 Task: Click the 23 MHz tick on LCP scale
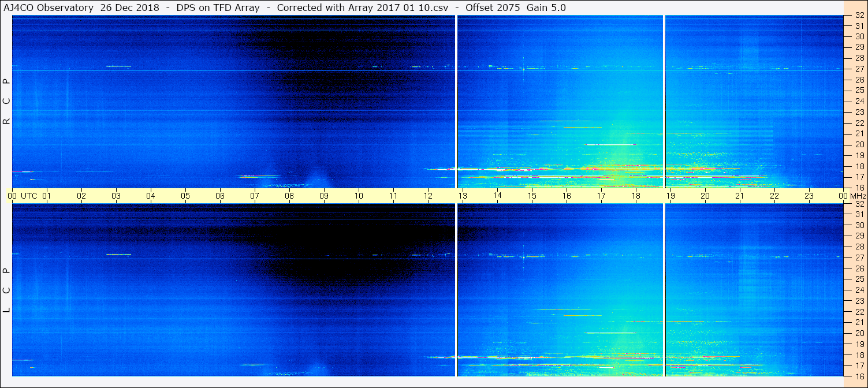coord(859,301)
